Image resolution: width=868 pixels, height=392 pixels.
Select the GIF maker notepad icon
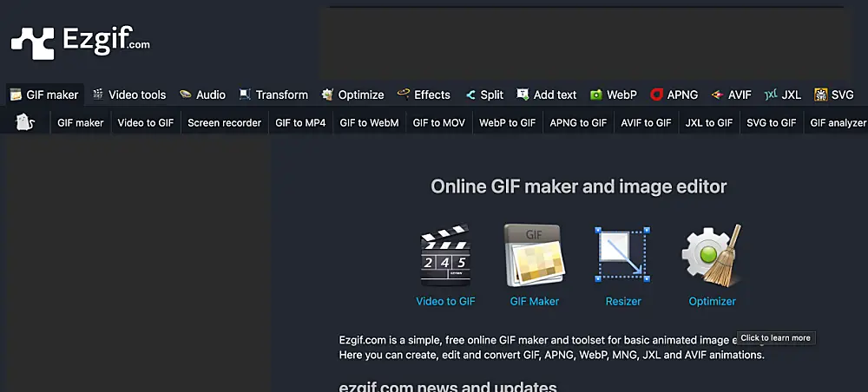(x=16, y=95)
